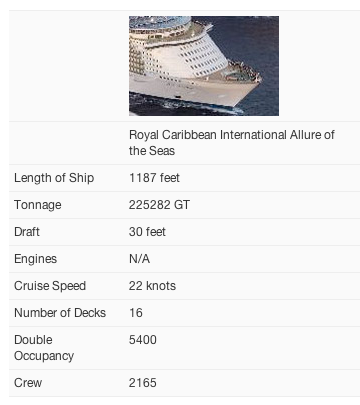The height and width of the screenshot is (405, 360).
Task: Click the Allure of the Seas ship photo
Action: pos(204,66)
